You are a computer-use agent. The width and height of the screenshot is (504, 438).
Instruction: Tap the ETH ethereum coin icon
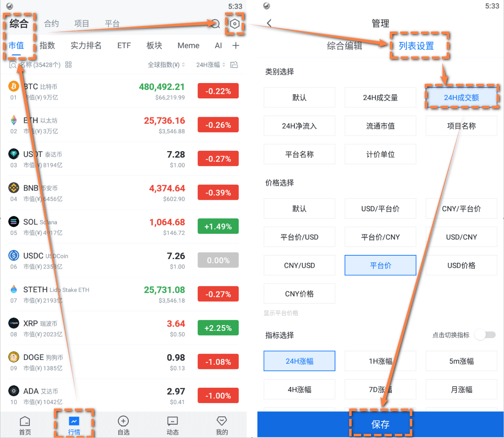coord(14,120)
